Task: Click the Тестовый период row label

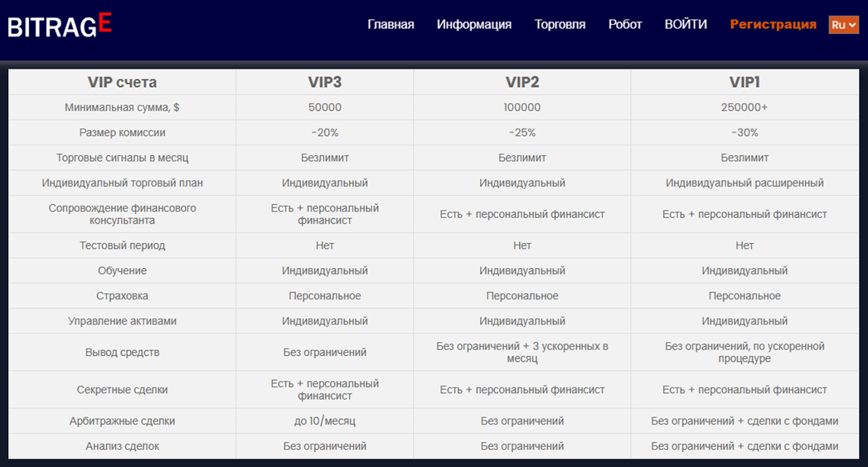Action: point(122,245)
